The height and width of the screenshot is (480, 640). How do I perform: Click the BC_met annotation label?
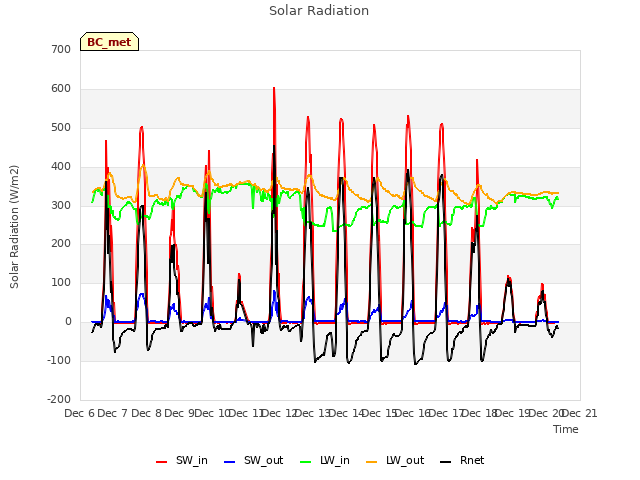(x=109, y=42)
